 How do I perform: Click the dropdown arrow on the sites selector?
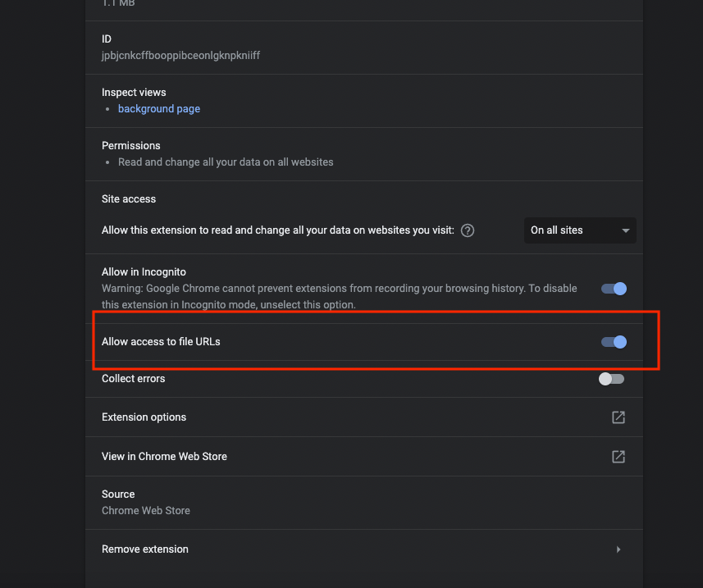(626, 230)
